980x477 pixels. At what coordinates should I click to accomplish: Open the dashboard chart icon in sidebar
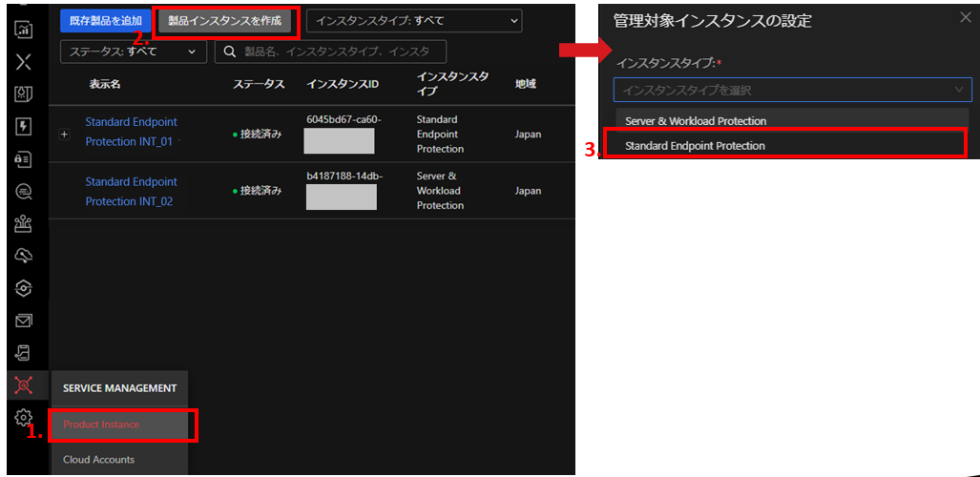(x=24, y=30)
